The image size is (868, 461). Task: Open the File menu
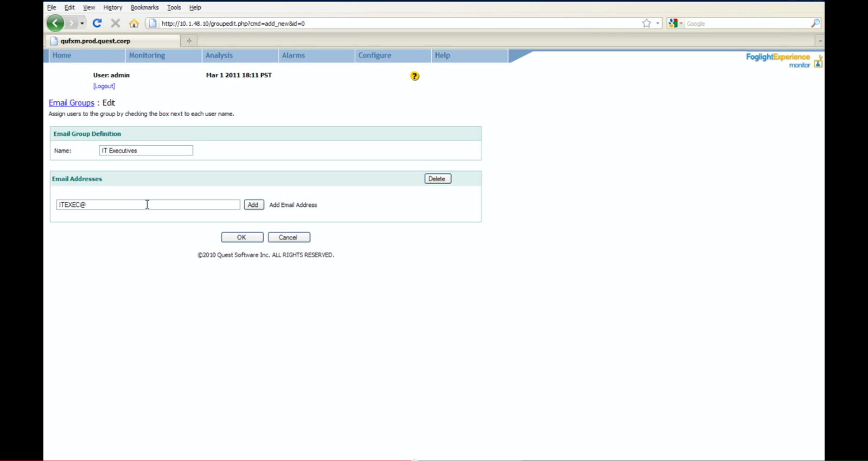point(52,7)
